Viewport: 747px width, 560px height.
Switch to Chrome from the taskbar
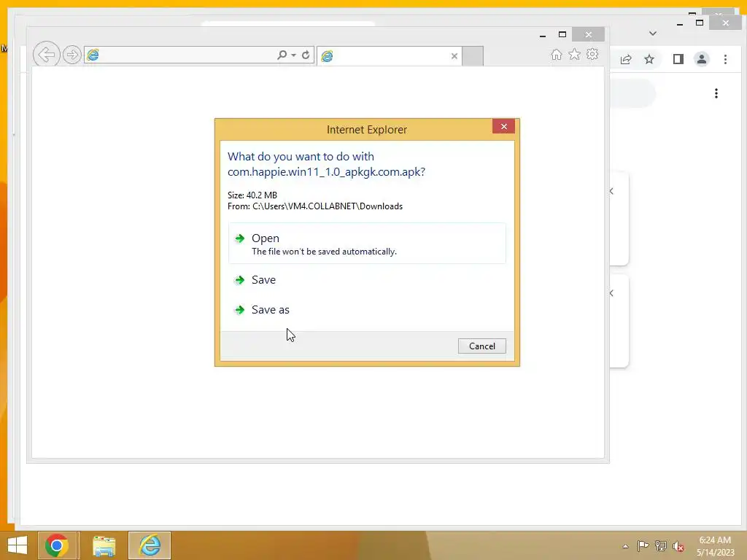click(x=57, y=545)
